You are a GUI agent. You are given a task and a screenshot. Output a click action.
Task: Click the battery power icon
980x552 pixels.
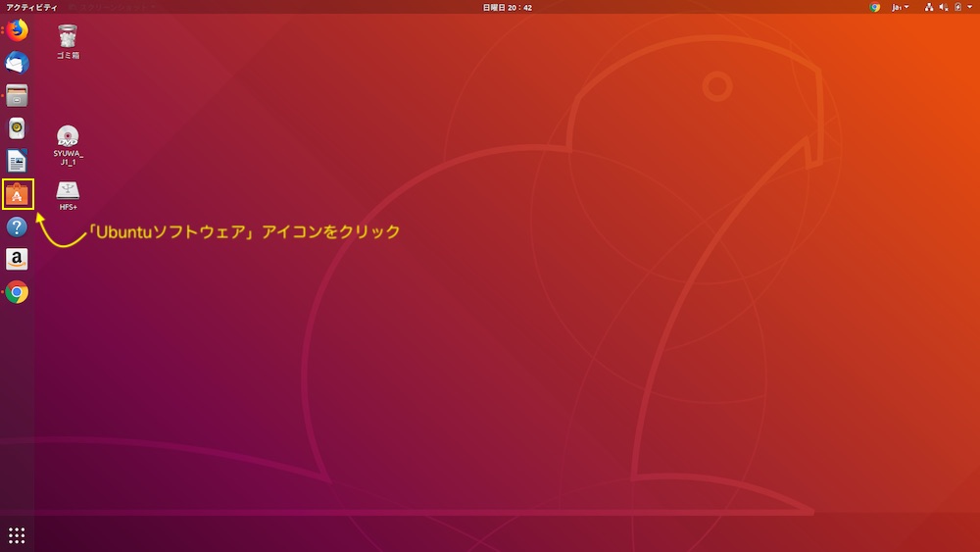coord(957,8)
